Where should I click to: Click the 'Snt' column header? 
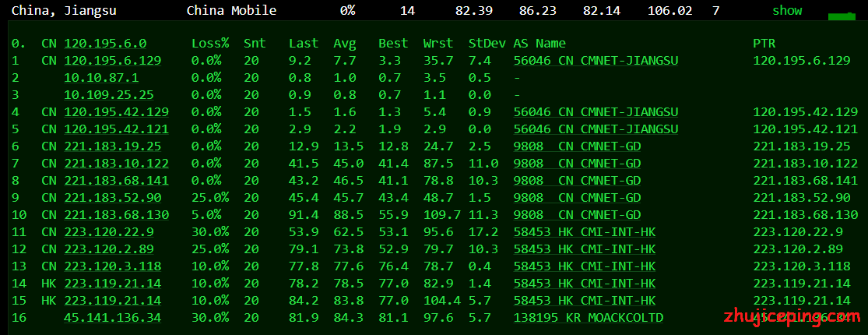(x=255, y=44)
